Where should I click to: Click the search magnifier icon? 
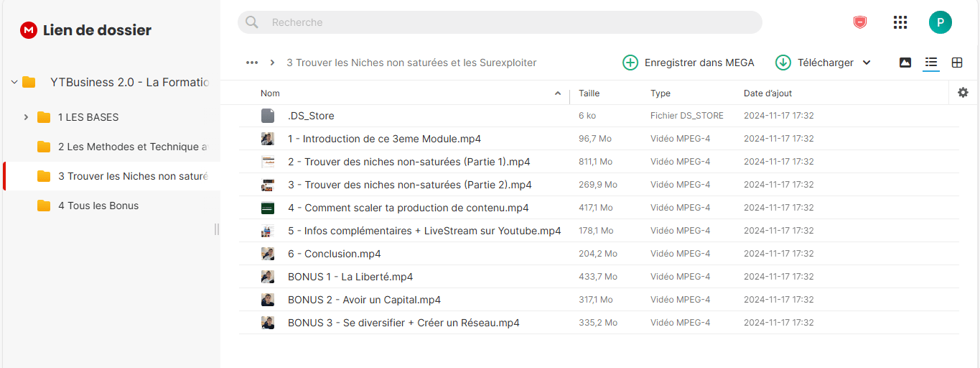click(x=252, y=22)
